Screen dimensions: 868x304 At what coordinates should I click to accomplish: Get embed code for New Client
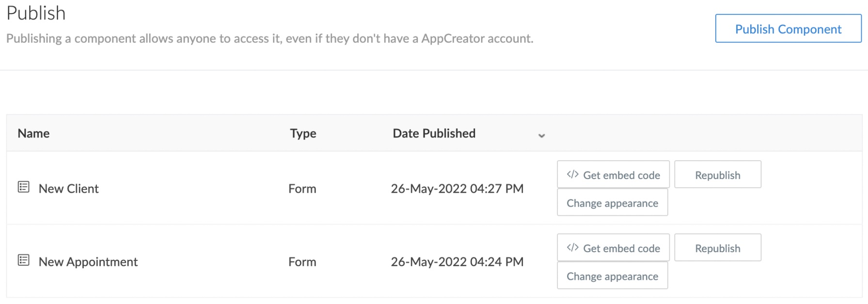click(613, 174)
